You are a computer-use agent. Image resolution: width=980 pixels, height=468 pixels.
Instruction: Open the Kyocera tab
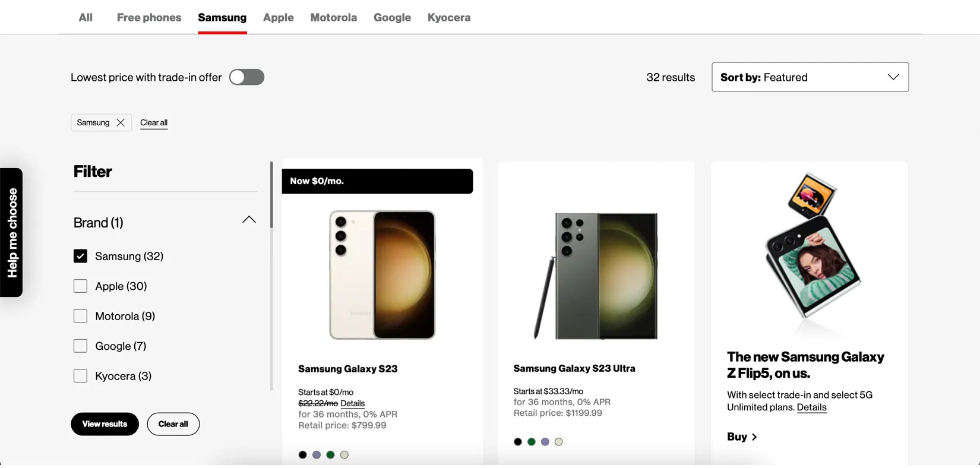click(x=448, y=18)
